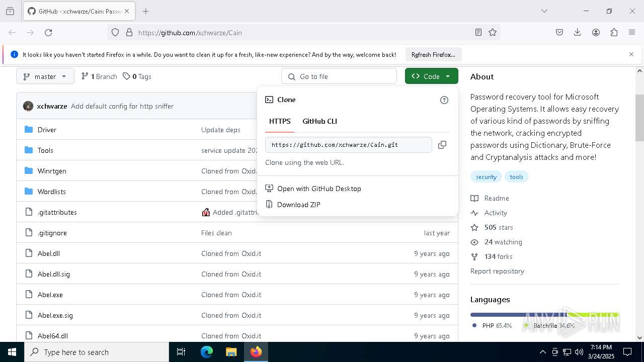Click the page vertical scrollbar thumb
This screenshot has width=644, height=362.
coord(639,118)
